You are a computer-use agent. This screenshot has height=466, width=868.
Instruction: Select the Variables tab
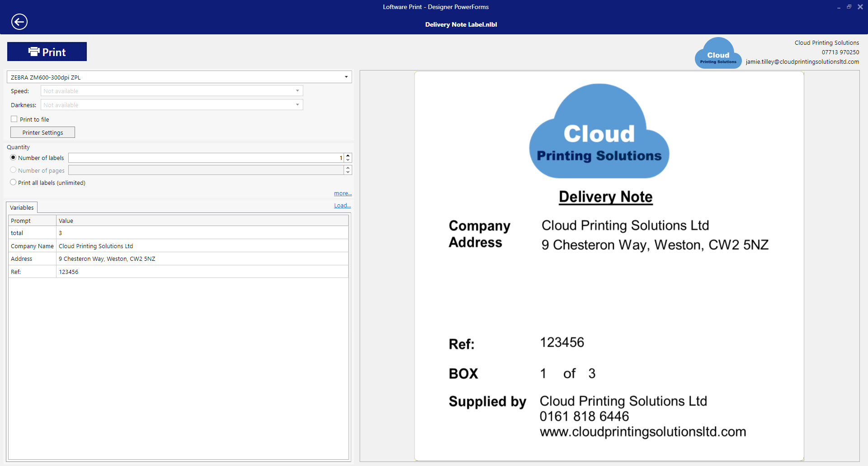22,207
